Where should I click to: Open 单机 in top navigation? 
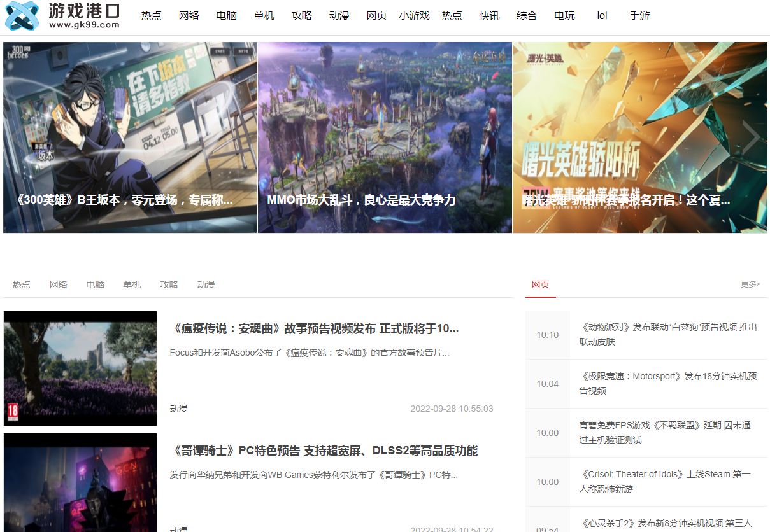[x=264, y=16]
